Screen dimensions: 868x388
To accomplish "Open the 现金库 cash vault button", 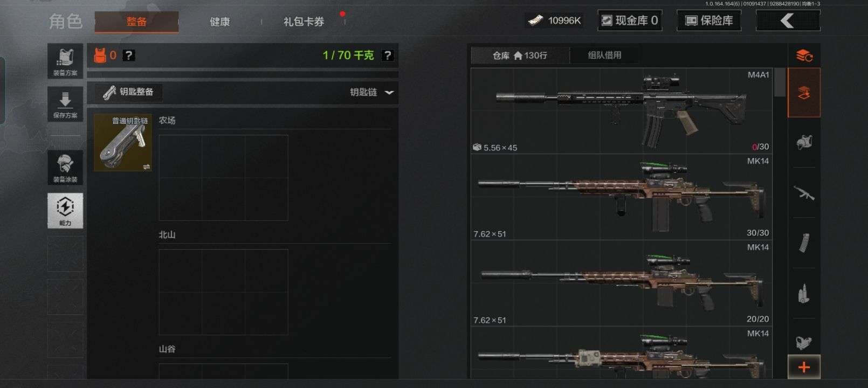I will point(630,20).
